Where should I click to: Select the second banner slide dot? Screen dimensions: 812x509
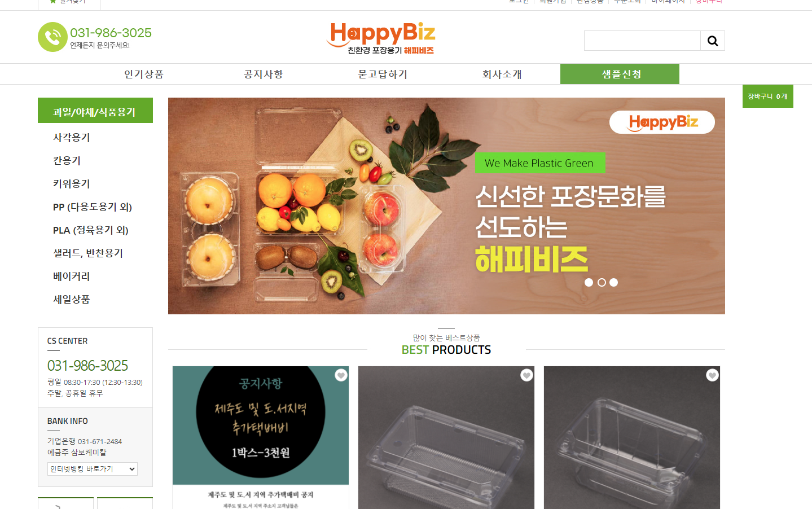click(602, 282)
